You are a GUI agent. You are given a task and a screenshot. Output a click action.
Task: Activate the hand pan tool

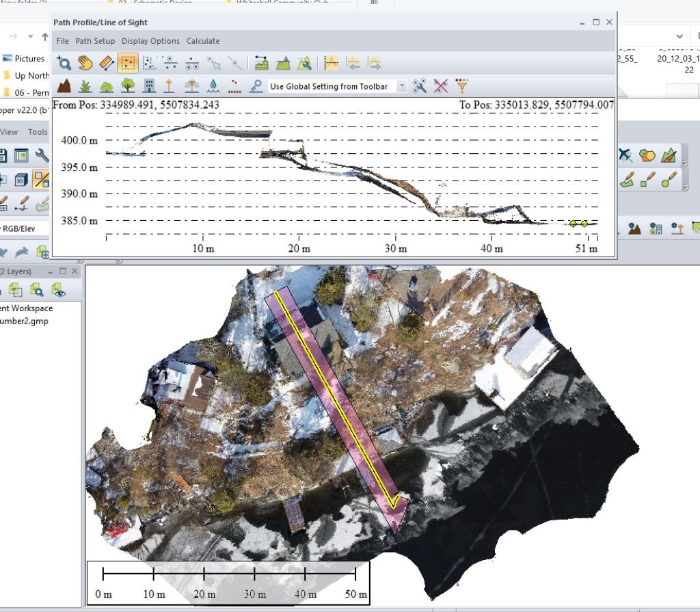pos(85,64)
